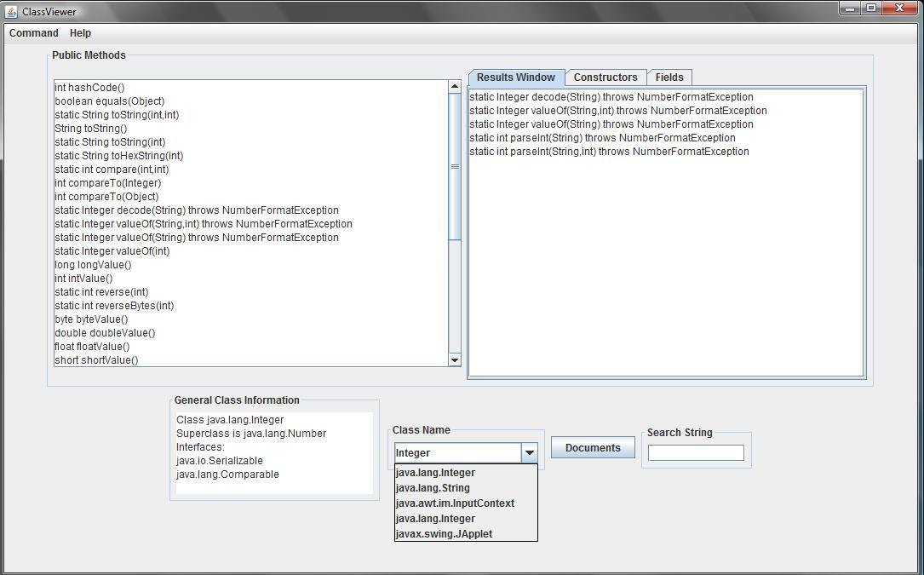Select static int parseInt(String) in Results Window
The image size is (924, 575).
tap(601, 137)
